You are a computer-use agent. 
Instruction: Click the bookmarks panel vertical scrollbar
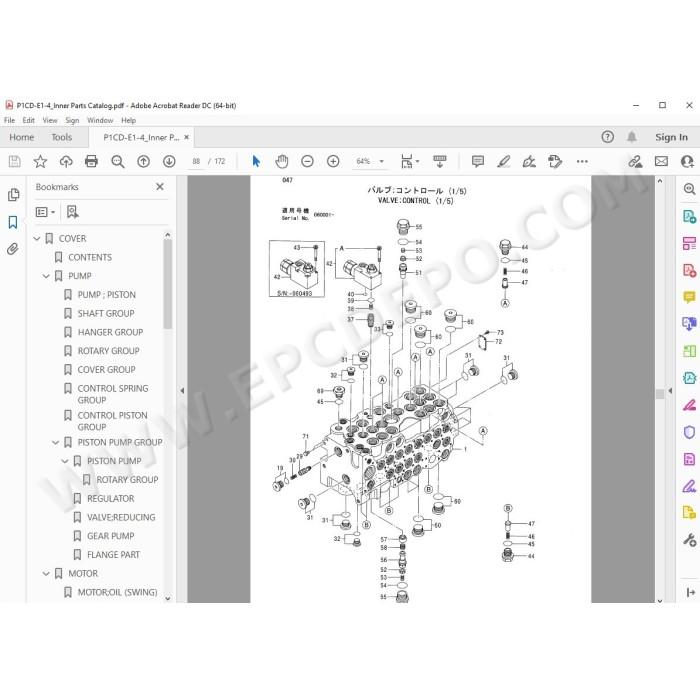(x=167, y=284)
